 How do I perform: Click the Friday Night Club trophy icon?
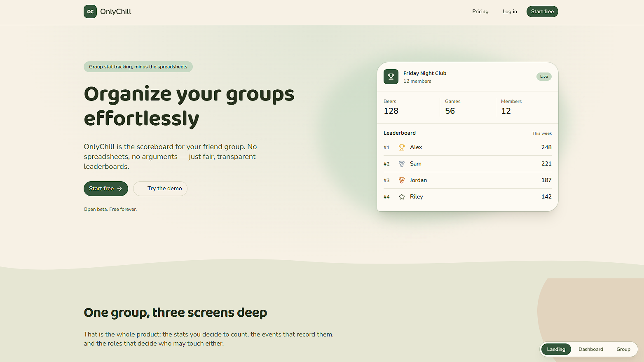(391, 77)
